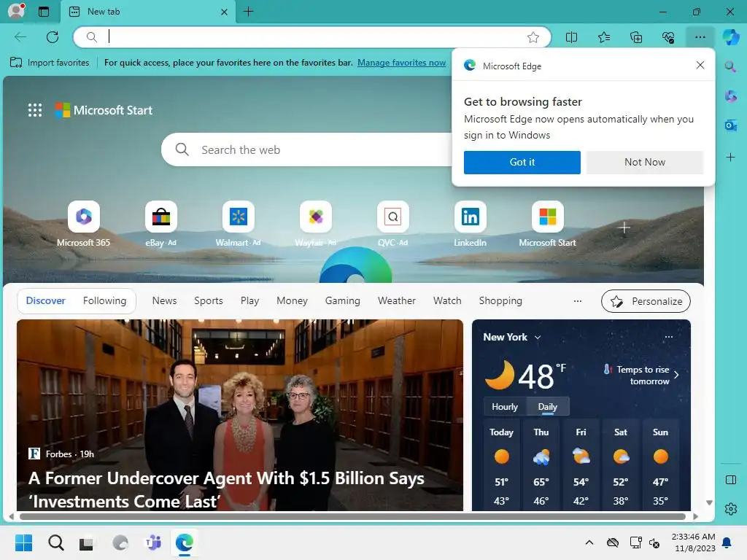Open the notifications bell in tray
This screenshot has width=747, height=560.
click(727, 542)
